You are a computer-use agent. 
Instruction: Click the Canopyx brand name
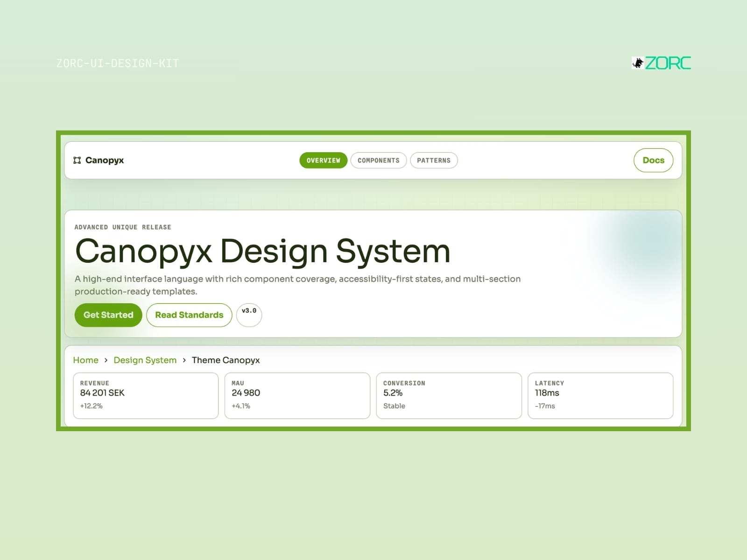[x=105, y=161]
